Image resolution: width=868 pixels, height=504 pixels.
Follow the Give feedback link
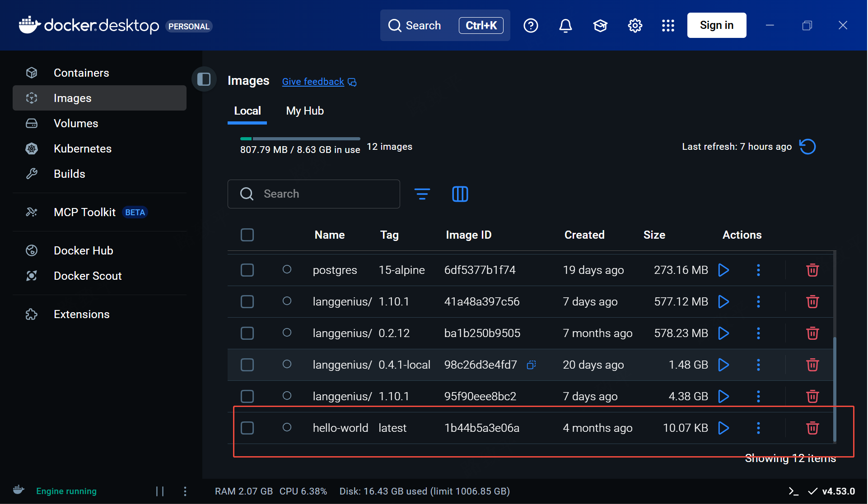pos(313,82)
